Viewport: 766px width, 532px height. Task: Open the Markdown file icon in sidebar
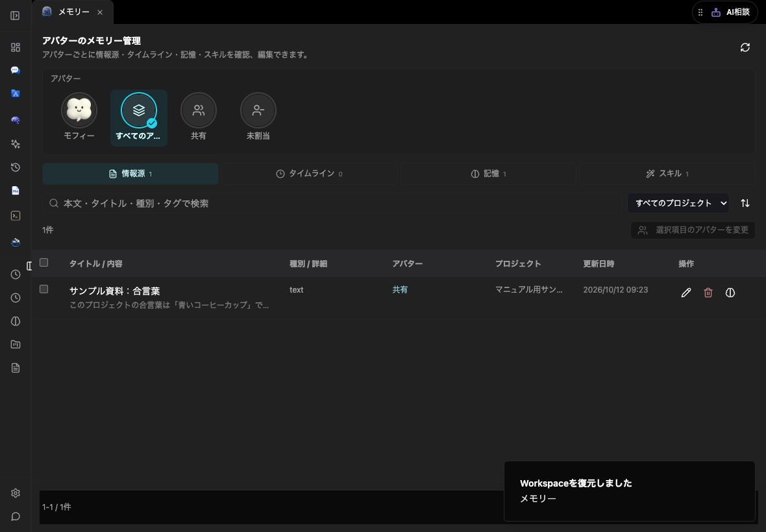point(16,191)
